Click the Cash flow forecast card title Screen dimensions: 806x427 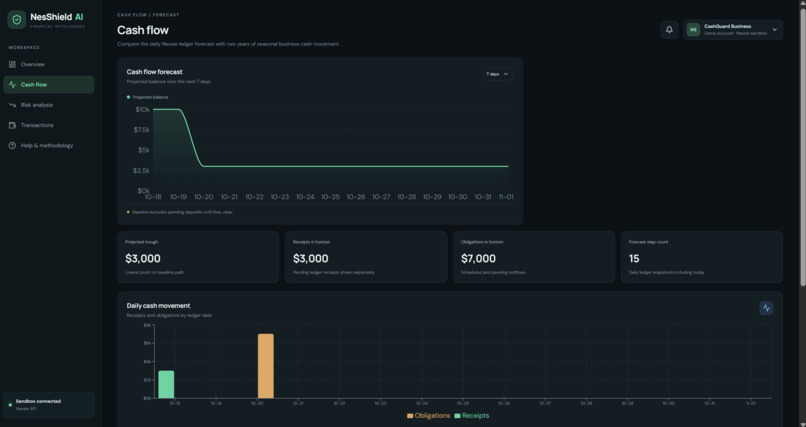click(x=155, y=72)
